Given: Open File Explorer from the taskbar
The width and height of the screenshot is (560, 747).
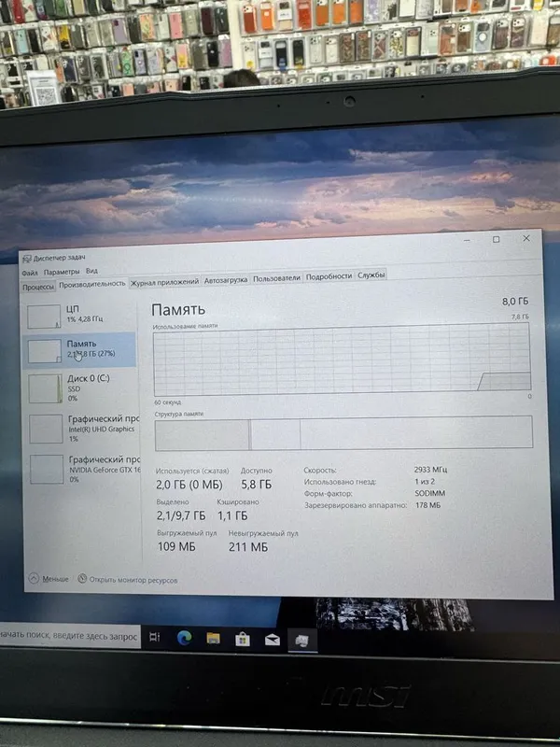Looking at the screenshot, I should [x=213, y=639].
